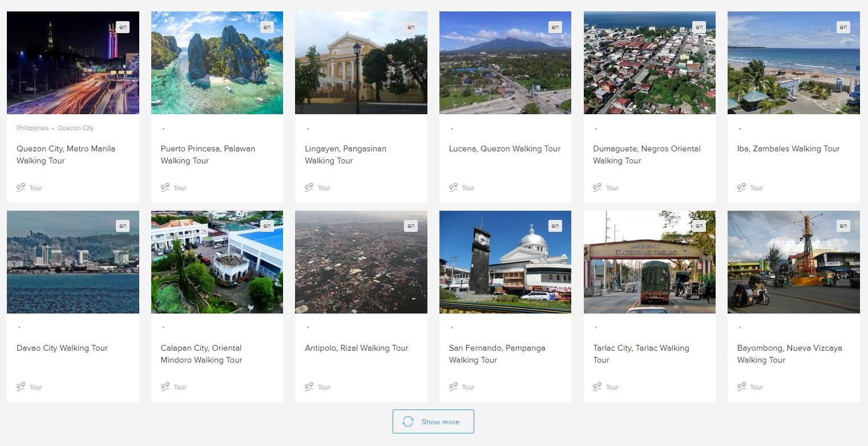Click Quezon City location breadcrumb text

75,128
